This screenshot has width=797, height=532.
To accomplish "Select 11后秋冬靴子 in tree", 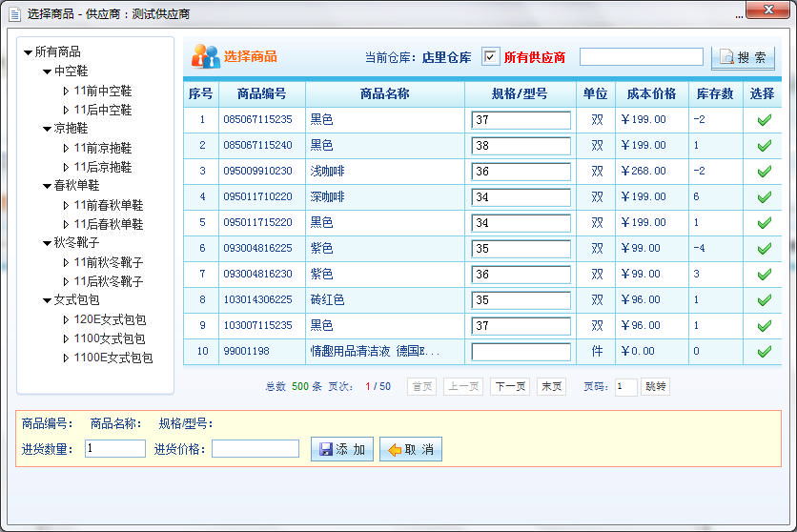I will 108,281.
